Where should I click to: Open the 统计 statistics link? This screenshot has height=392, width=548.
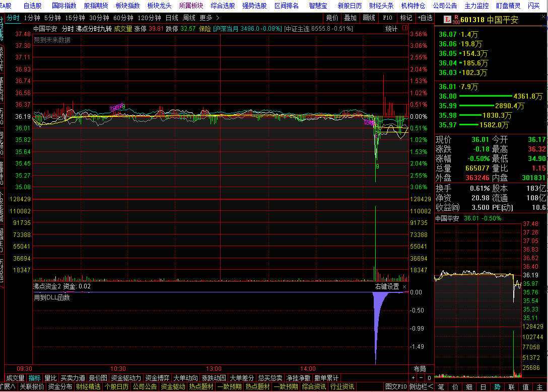pyautogui.click(x=391, y=29)
